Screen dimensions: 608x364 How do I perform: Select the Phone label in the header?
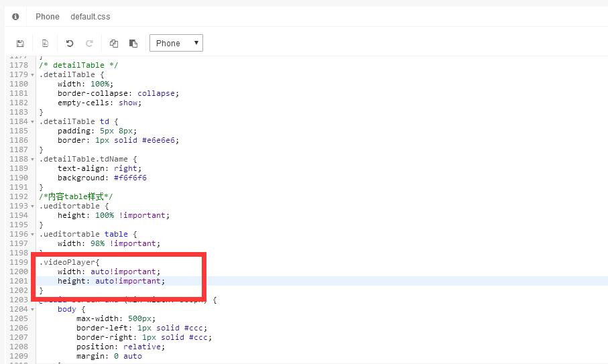(48, 16)
